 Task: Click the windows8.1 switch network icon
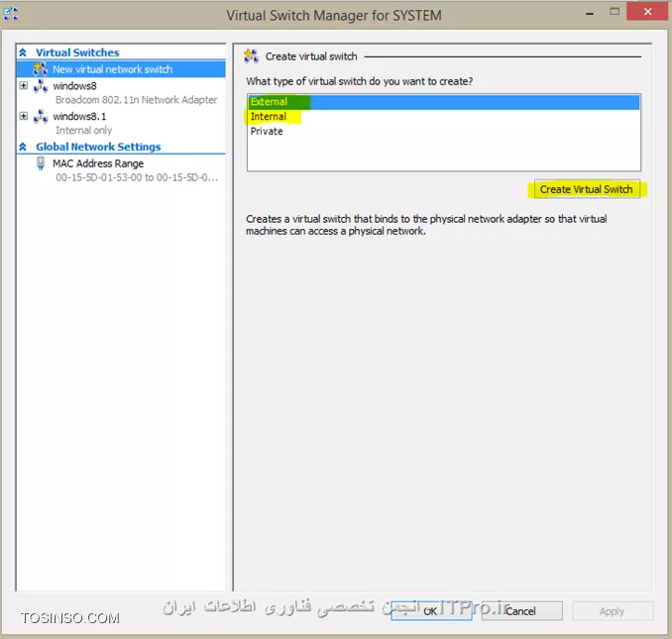click(x=41, y=116)
